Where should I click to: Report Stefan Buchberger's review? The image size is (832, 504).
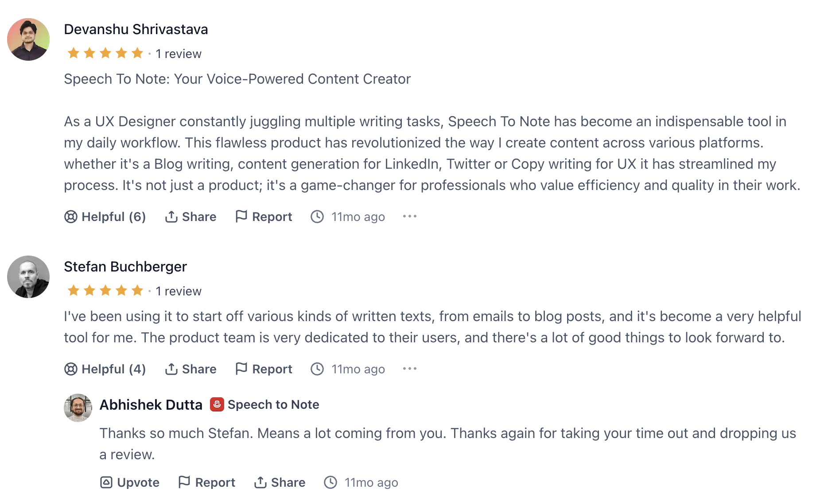pyautogui.click(x=264, y=369)
